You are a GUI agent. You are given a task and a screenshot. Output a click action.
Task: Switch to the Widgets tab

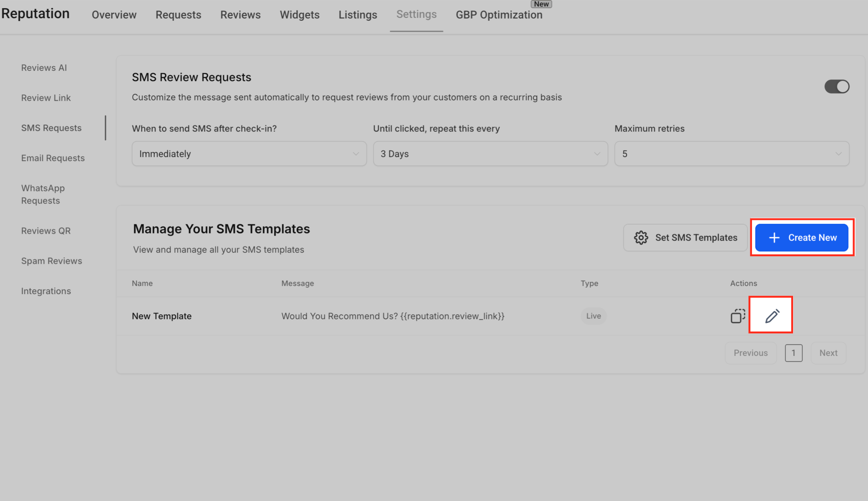[299, 15]
